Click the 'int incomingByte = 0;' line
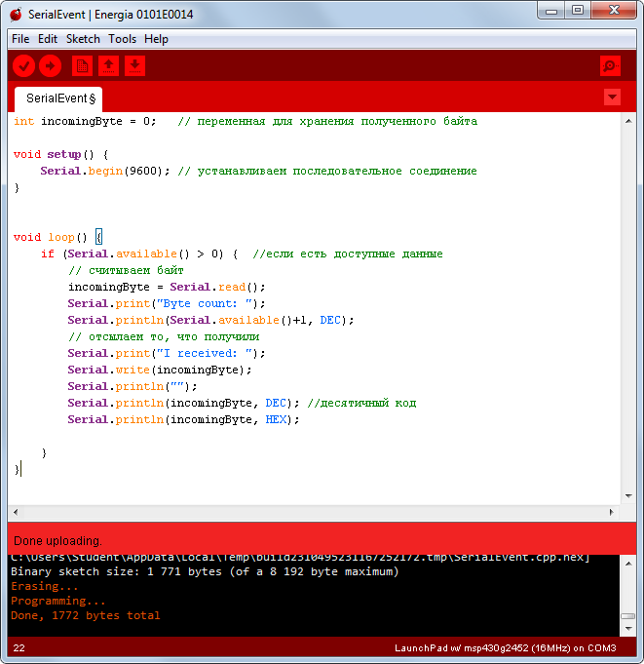Image resolution: width=644 pixels, height=664 pixels. coord(85,122)
